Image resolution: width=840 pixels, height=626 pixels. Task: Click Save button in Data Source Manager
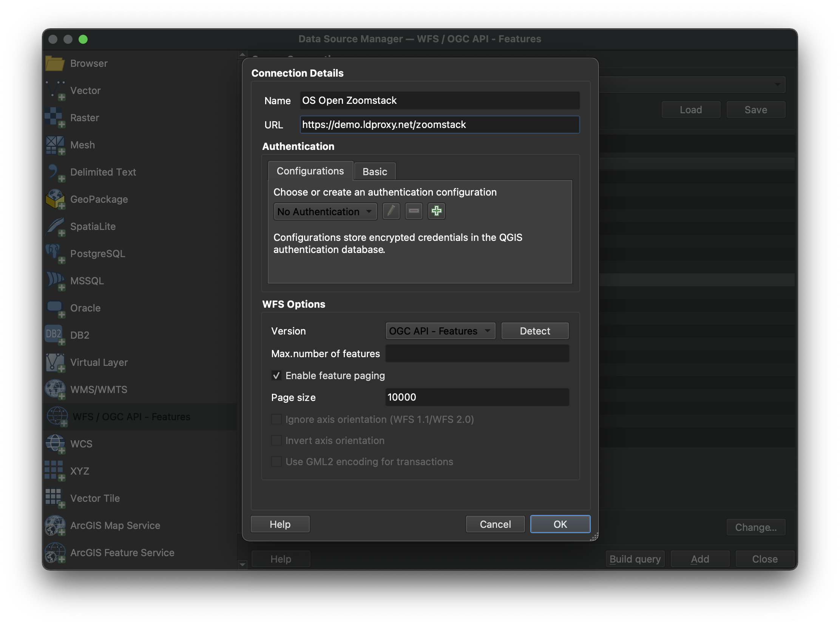[x=756, y=110]
